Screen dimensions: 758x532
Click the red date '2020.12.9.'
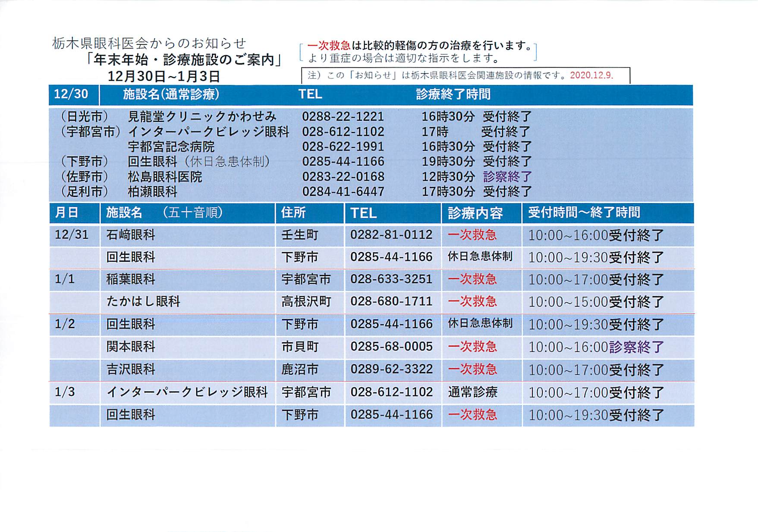[x=591, y=75]
